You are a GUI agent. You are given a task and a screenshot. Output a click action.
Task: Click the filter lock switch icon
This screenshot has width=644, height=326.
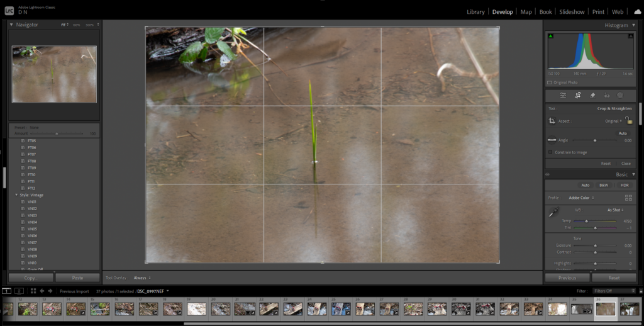point(640,291)
